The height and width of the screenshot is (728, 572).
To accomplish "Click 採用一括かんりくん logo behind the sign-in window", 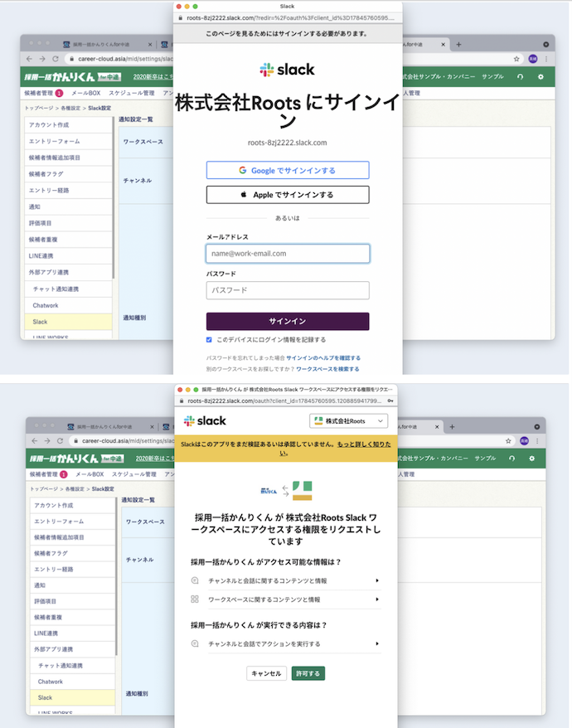I will click(x=72, y=76).
